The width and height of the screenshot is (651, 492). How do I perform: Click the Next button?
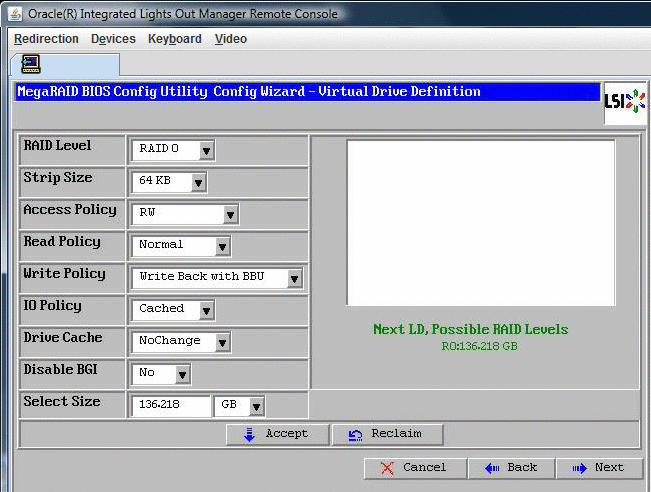coord(599,468)
